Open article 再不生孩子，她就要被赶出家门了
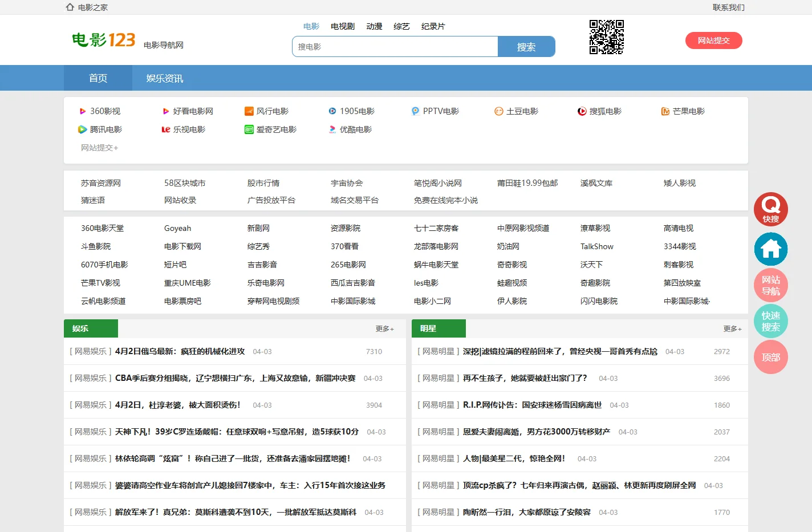The image size is (812, 532). (x=525, y=378)
